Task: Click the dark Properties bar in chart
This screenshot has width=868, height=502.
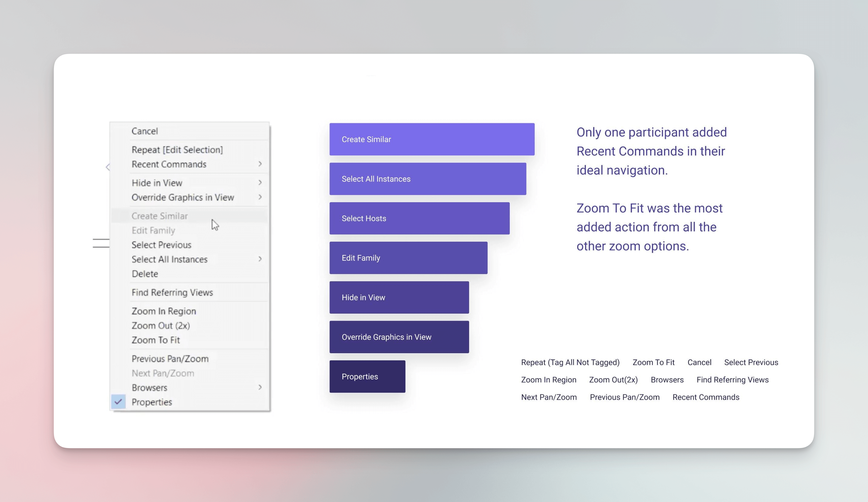Action: (367, 377)
